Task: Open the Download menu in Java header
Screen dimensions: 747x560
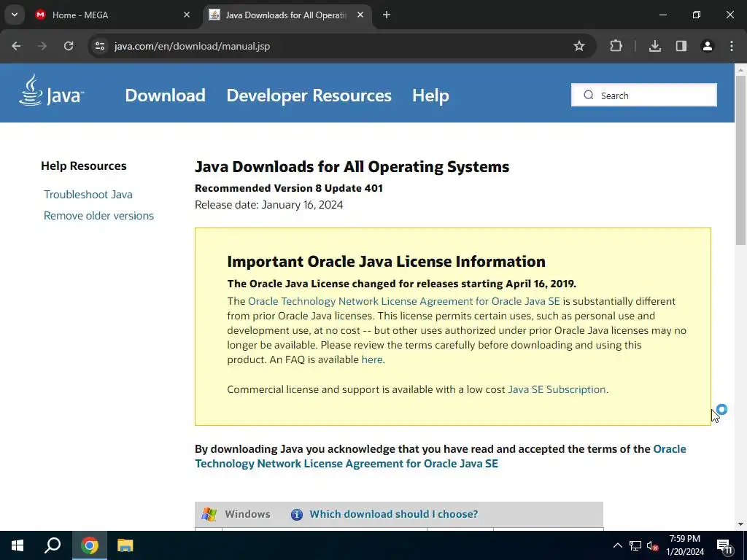Action: click(x=166, y=96)
